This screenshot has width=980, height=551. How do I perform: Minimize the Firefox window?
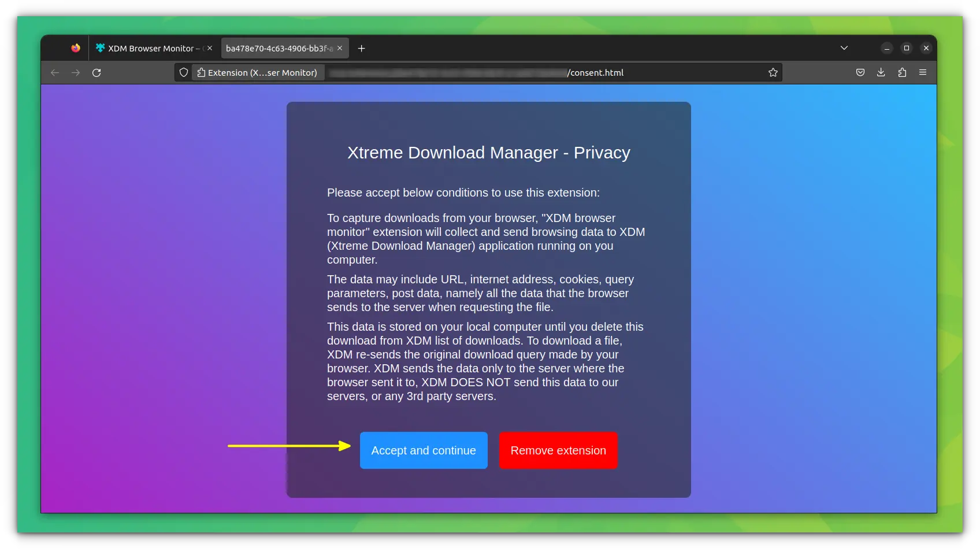887,49
